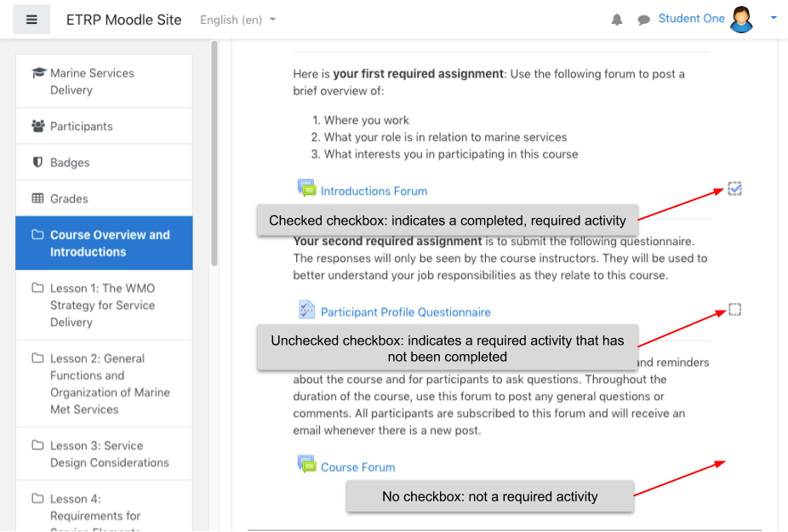This screenshot has width=788, height=532.
Task: Click the Course Forum icon
Action: pyautogui.click(x=306, y=464)
